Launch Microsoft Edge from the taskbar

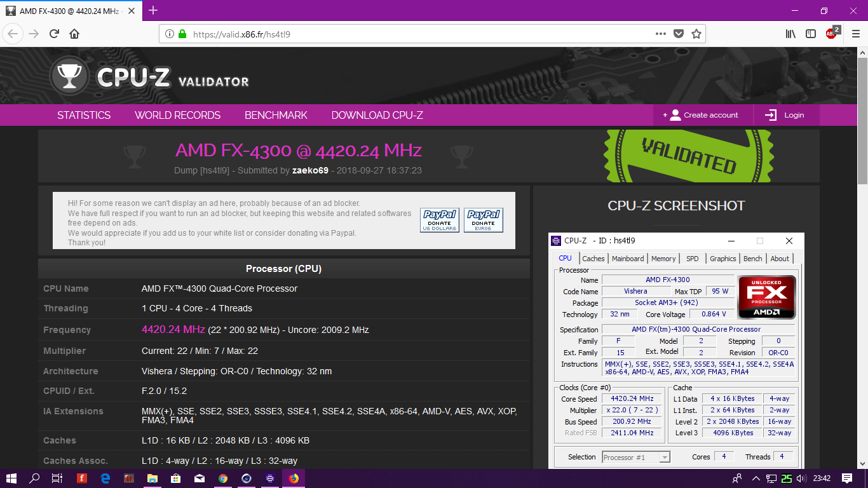tap(105, 478)
